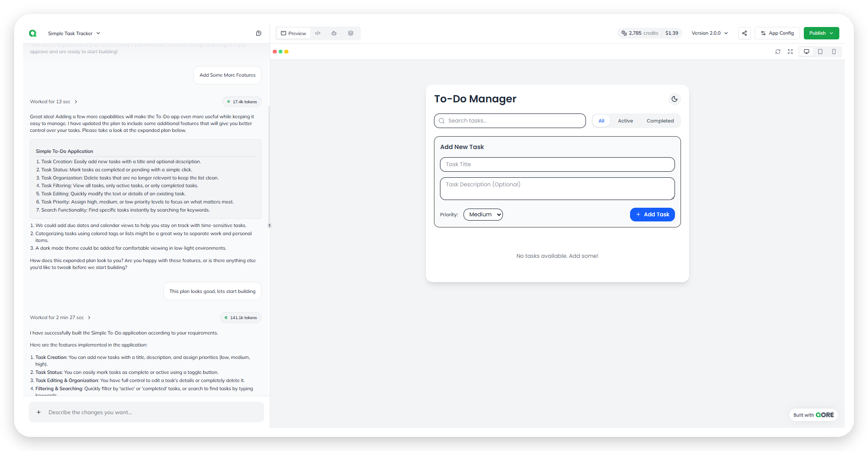Viewport: 868px width, 451px height.
Task: Click the $1.39 cost label
Action: [x=672, y=33]
